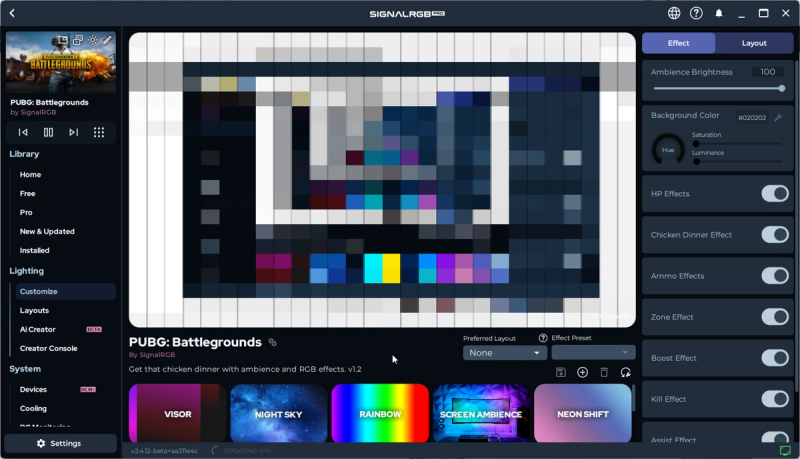800x459 pixels.
Task: Switch to the Layout tab
Action: (x=754, y=43)
